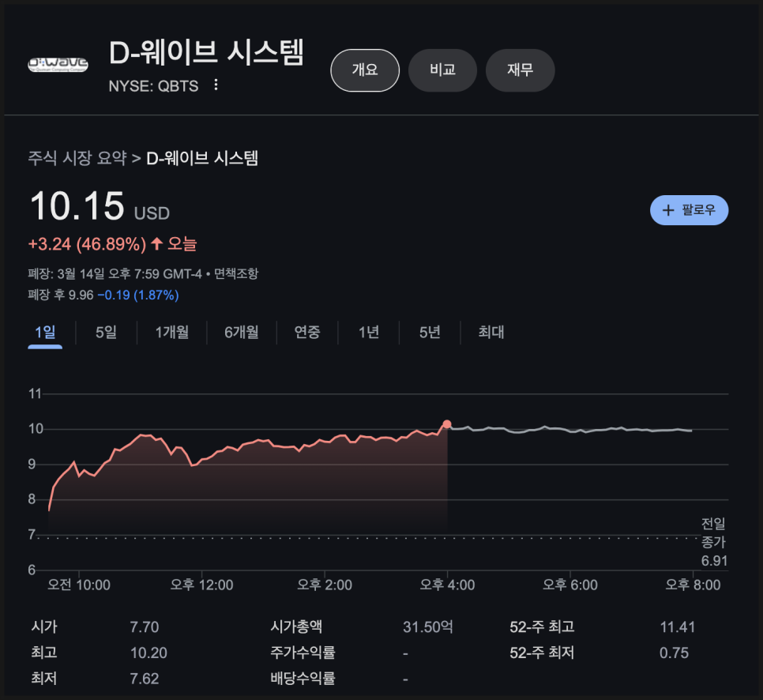Click the 오후 4:00 time axis label
The width and height of the screenshot is (763, 700).
pyautogui.click(x=447, y=585)
